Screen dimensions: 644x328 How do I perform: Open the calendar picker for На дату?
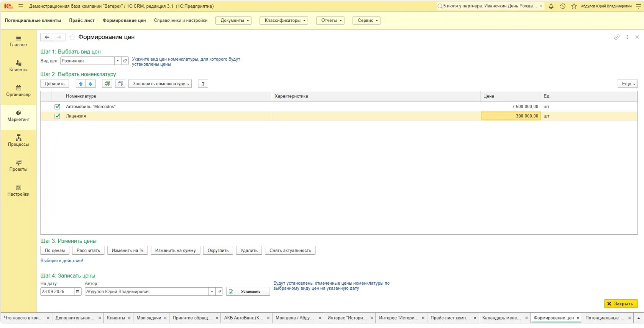(x=78, y=292)
